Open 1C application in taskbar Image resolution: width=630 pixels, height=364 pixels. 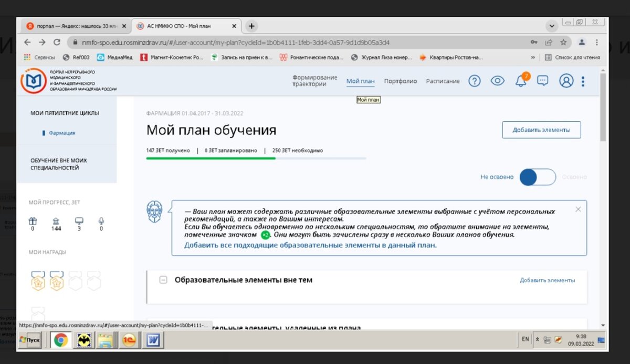tap(130, 341)
